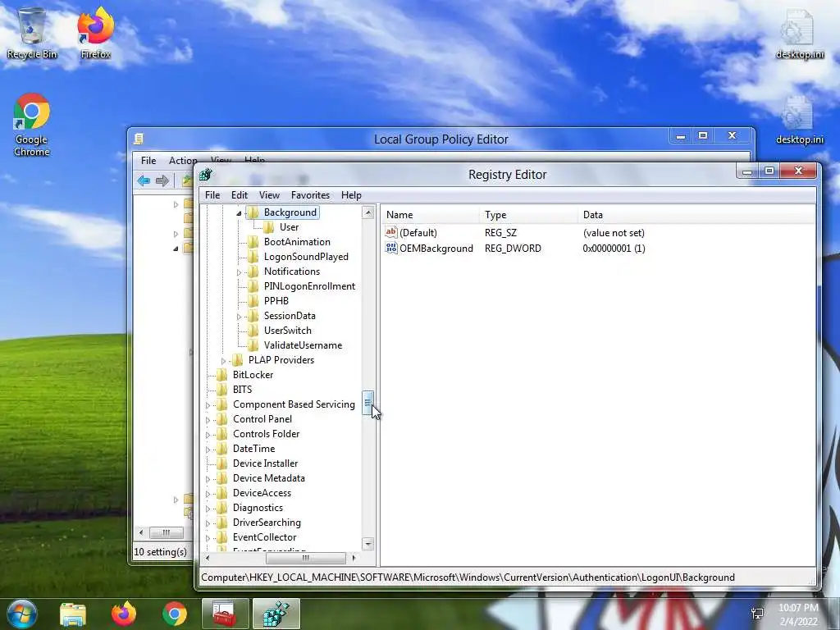The height and width of the screenshot is (630, 840).
Task: Select the lower desktop.ini file icon
Action: (x=799, y=119)
